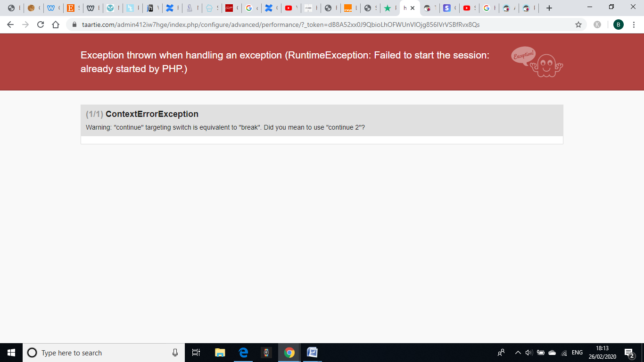
Task: Open OneDrive cloud tray icon
Action: pyautogui.click(x=552, y=353)
